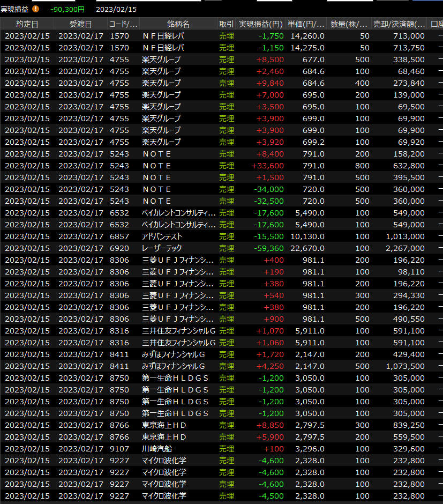Click the 銘柄名 column header

click(178, 24)
